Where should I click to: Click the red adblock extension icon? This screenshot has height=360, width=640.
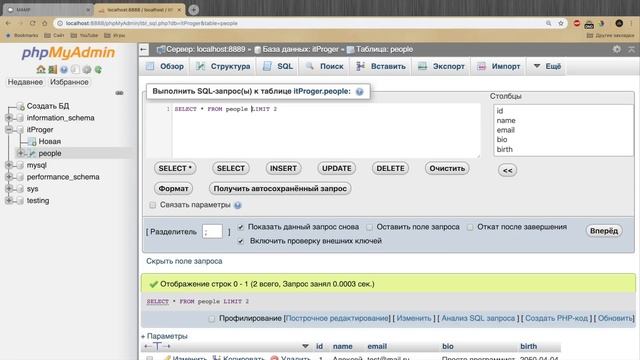tap(577, 23)
